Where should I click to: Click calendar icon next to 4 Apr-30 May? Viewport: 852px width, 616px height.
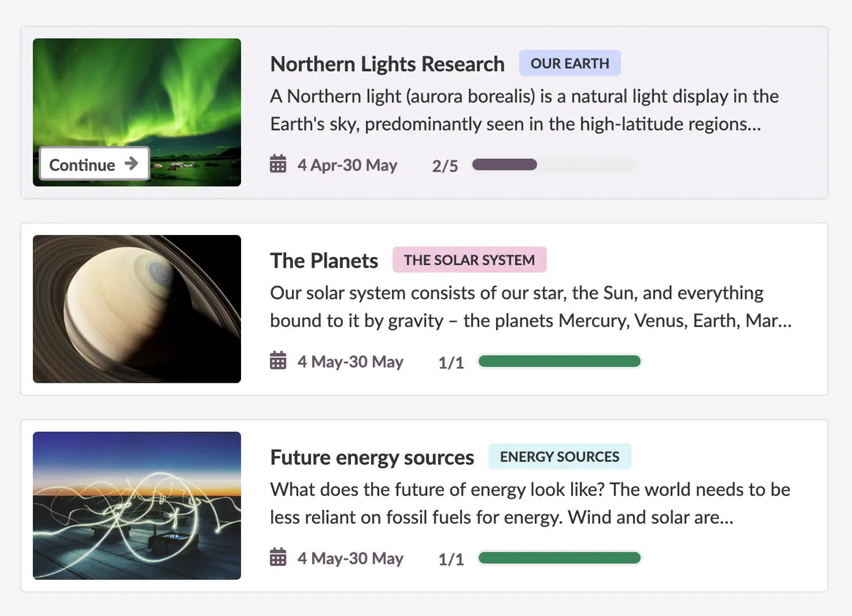click(x=278, y=164)
